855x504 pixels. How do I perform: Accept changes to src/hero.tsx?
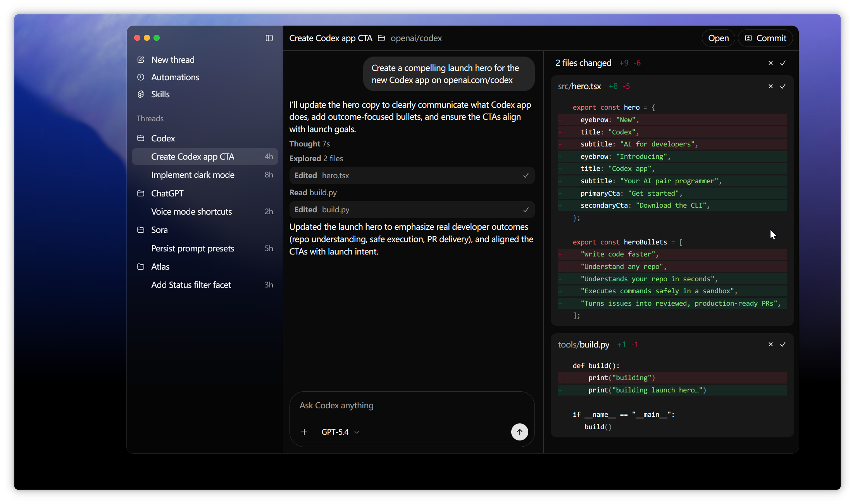[783, 86]
